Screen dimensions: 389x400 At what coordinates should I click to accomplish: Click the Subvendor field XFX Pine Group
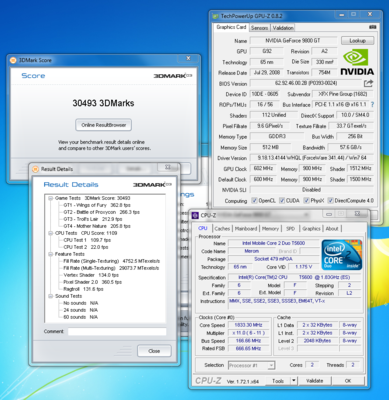click(342, 94)
